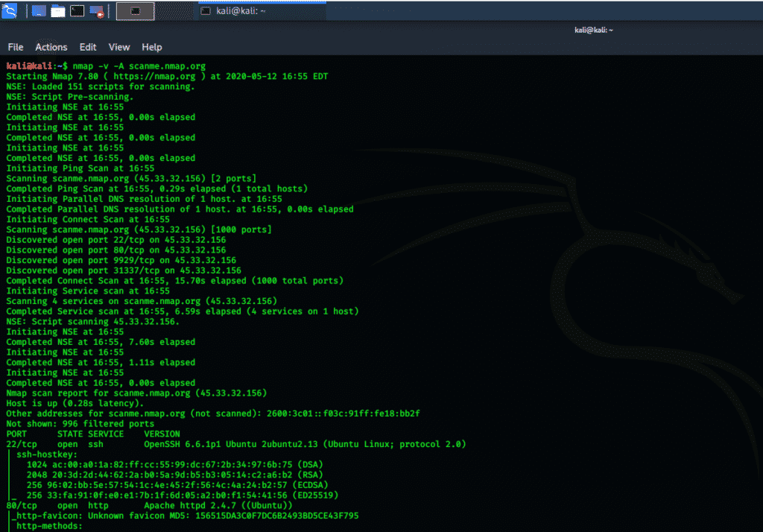Click 'Discovered open port 9929/tcp' line
Viewport: 763px width, 532px height.
coord(121,260)
